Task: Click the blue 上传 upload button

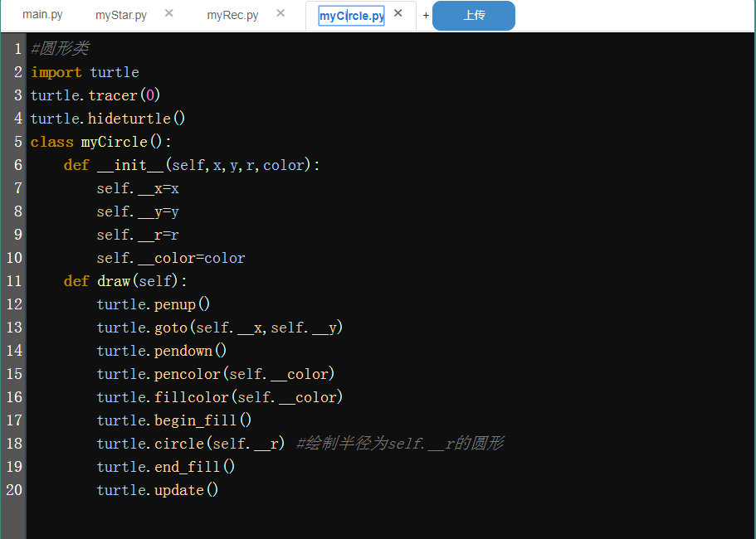Action: 474,16
